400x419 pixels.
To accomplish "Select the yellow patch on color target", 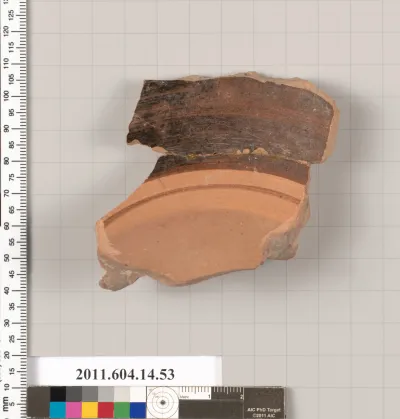I will click(90, 410).
